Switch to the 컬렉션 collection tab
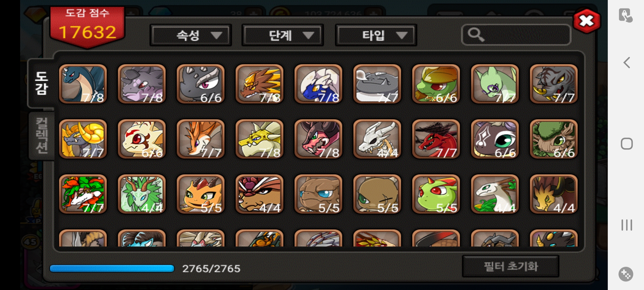The width and height of the screenshot is (644, 290). point(42,136)
